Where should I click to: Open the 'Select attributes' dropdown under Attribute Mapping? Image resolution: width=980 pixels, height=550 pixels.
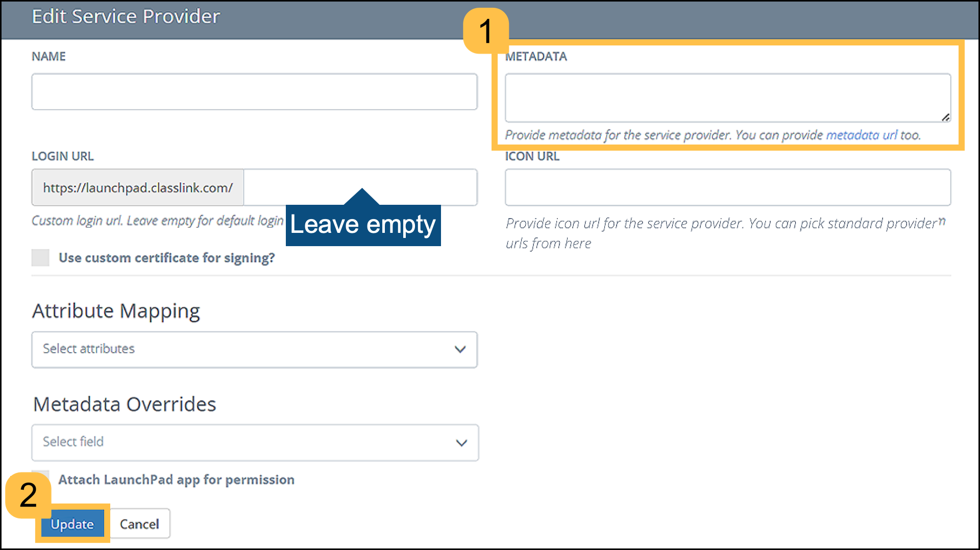254,349
